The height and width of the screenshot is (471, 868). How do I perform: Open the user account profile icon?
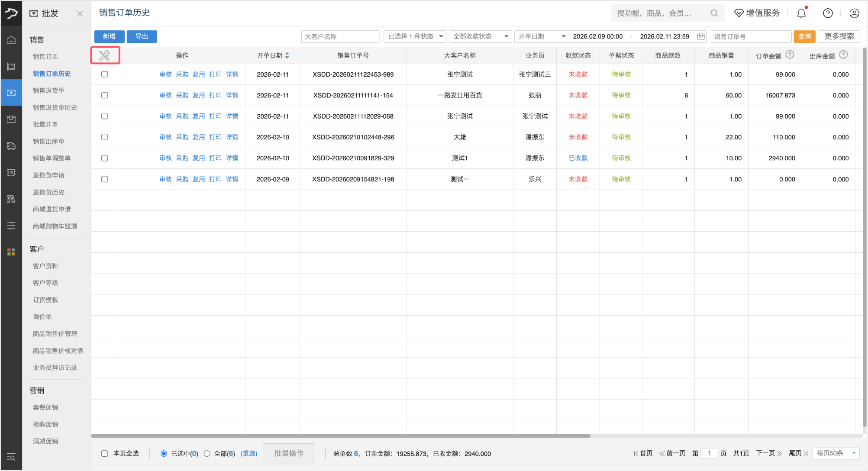click(x=854, y=13)
